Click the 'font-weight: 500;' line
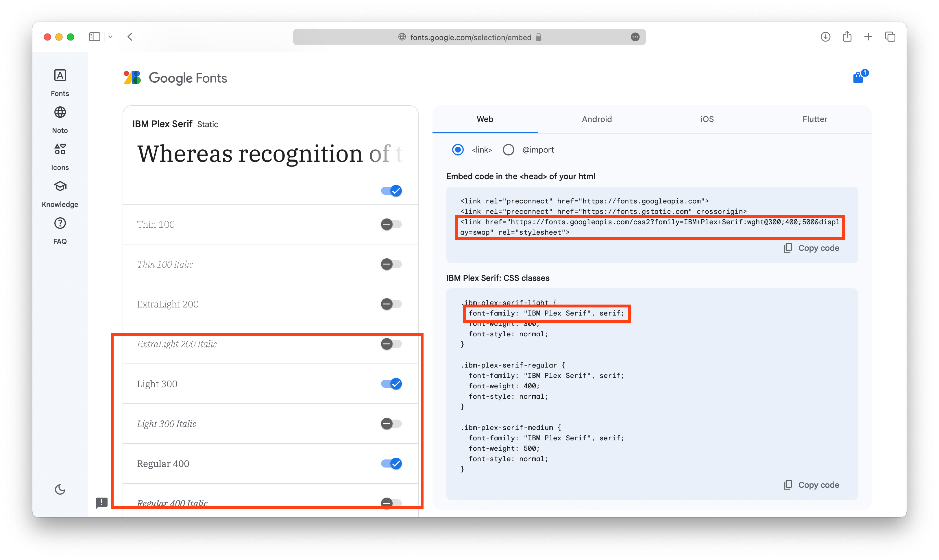This screenshot has height=560, width=939. [x=504, y=449]
